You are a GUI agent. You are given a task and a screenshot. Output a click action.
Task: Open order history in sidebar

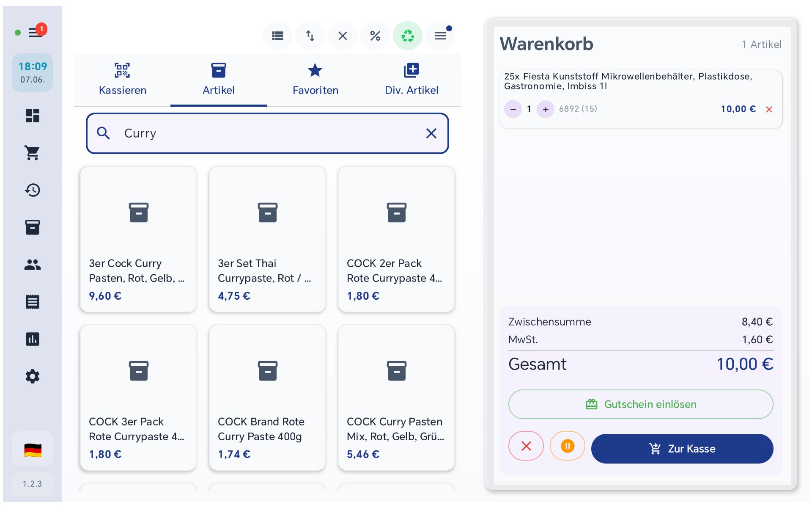tap(33, 190)
